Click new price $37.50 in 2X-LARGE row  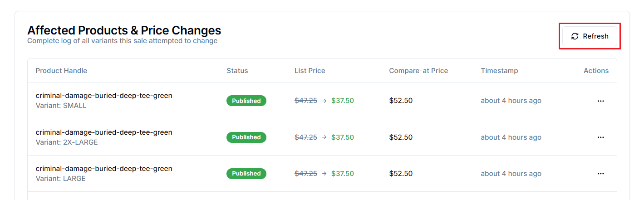pos(343,137)
